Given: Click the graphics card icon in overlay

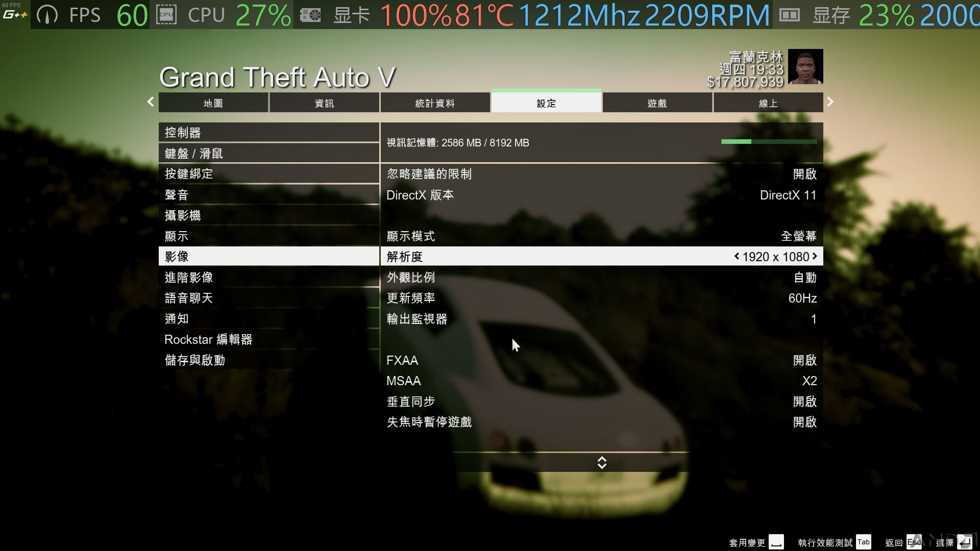Looking at the screenshot, I should tap(310, 15).
